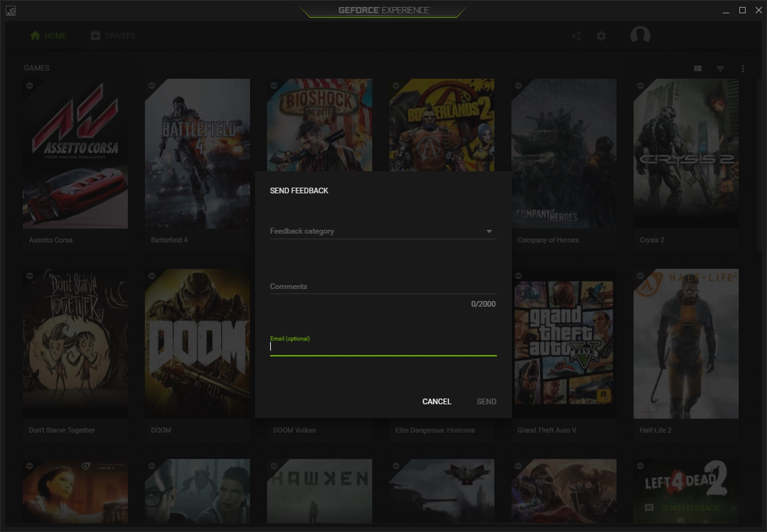
Task: Open the Assetto Corsa game cover
Action: click(x=75, y=153)
